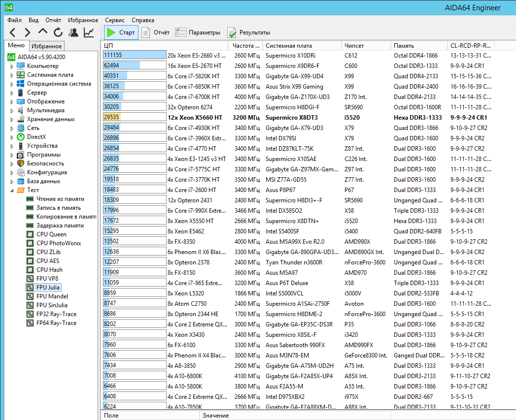Select the Операционная система Windows icon
The image size is (516, 420).
coord(21,84)
